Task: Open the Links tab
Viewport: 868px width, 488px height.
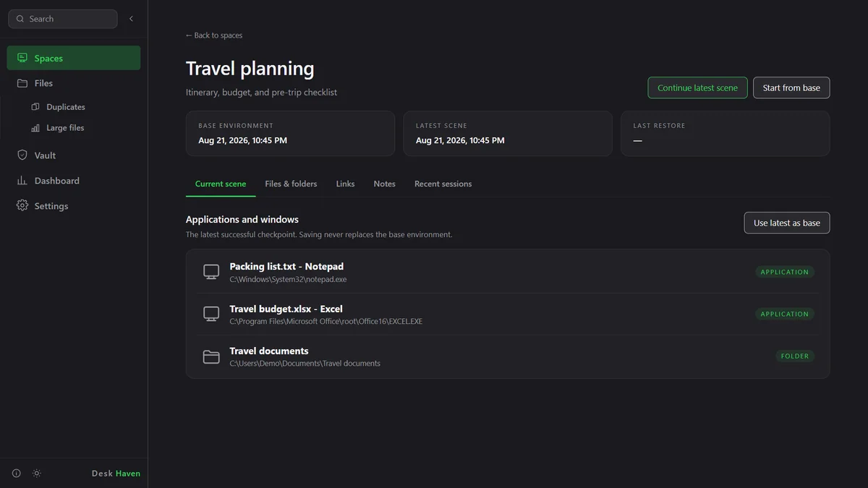Action: 345,184
